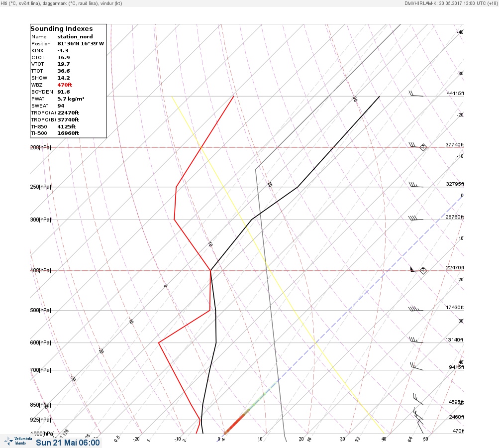Click the 17430ft altitude label
This screenshot has width=499, height=448.
(x=455, y=307)
